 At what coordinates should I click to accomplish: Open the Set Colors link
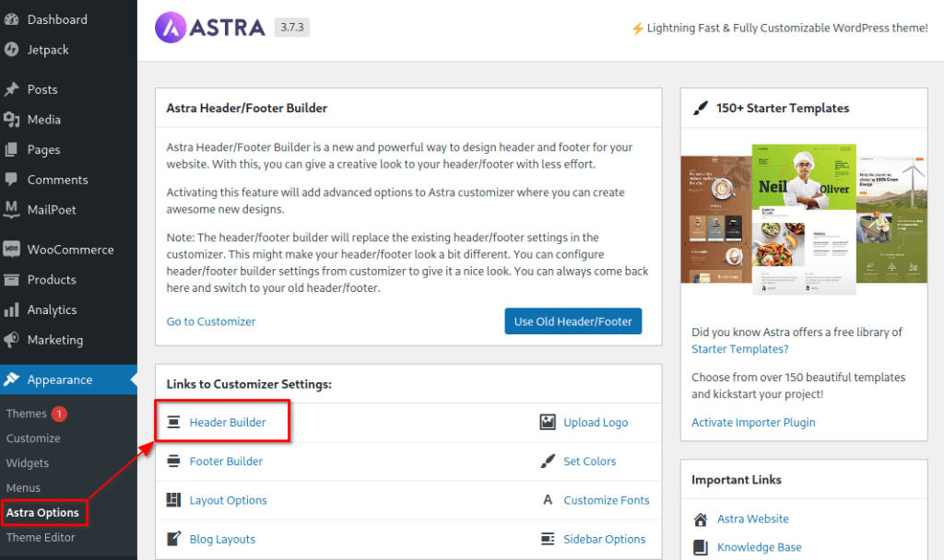pyautogui.click(x=589, y=461)
